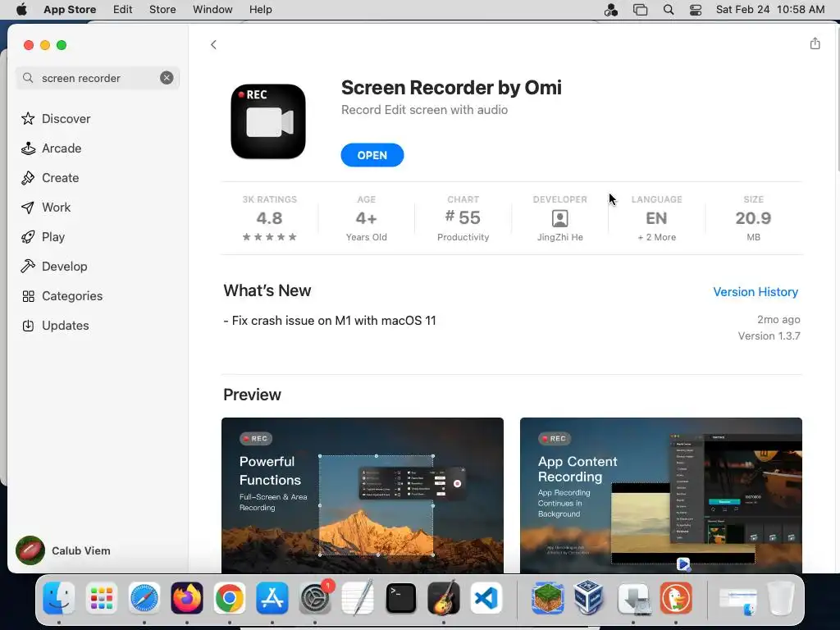Open the Edit menu
The width and height of the screenshot is (840, 630).
click(x=123, y=9)
